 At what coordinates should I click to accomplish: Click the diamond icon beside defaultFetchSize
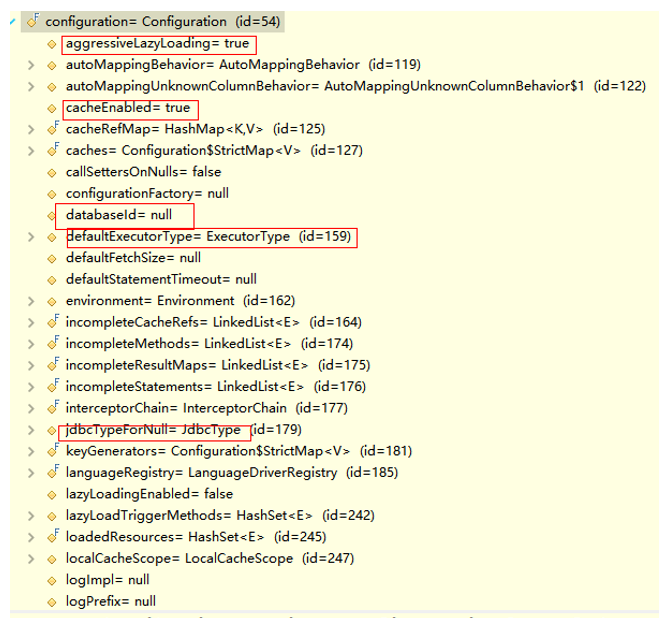click(x=52, y=259)
